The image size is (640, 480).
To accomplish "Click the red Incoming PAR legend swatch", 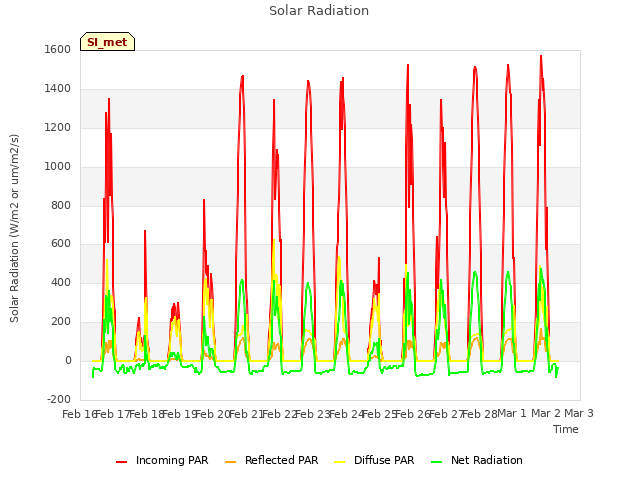I will point(121,462).
